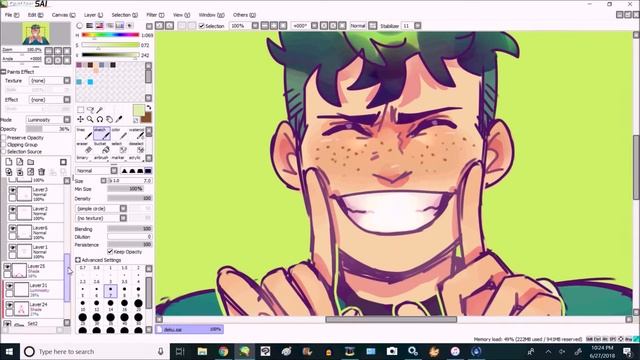Open the Effect dropdown

pyautogui.click(x=67, y=100)
